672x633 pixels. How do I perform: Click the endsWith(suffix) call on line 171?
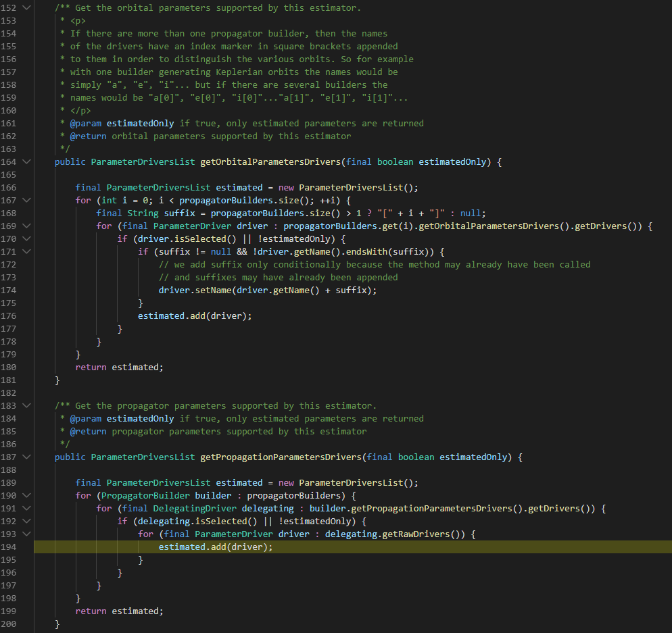(x=389, y=252)
